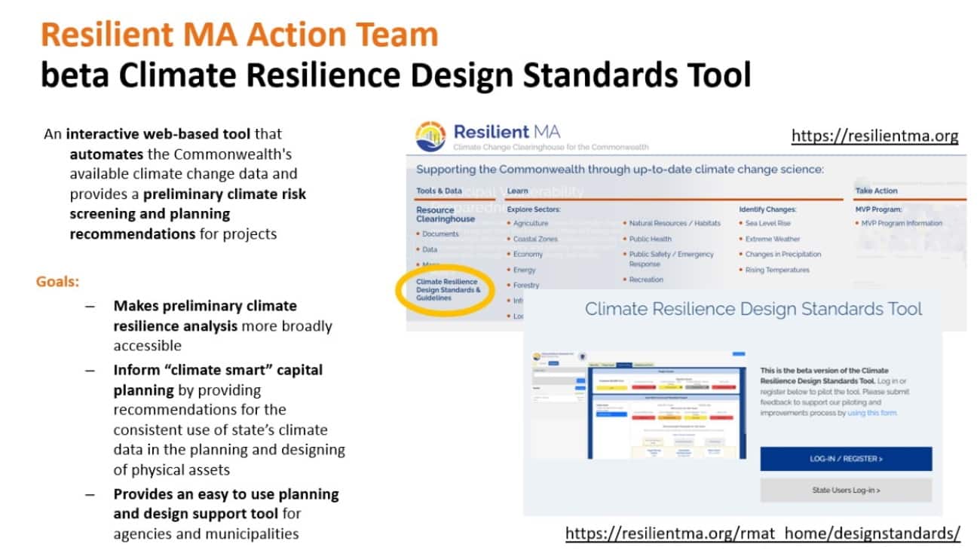Open the Coastal Zones sector link
Screen dimensions: 980x553
(535, 239)
